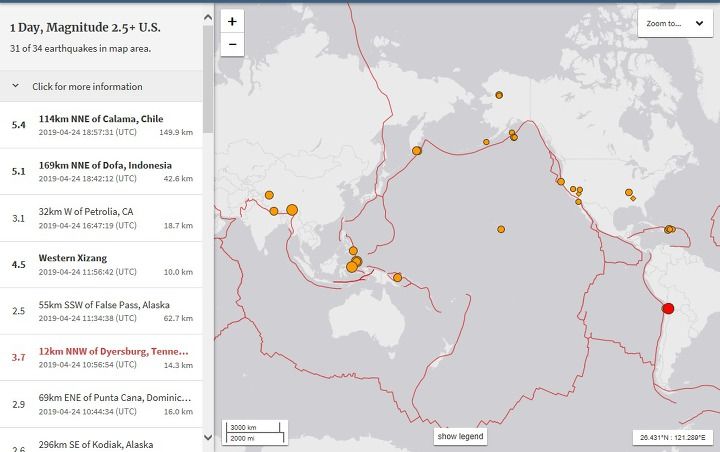The height and width of the screenshot is (452, 720).
Task: Click the '1 Day, Magnitude 2.5+ U.S.' heading
Action: (85, 28)
